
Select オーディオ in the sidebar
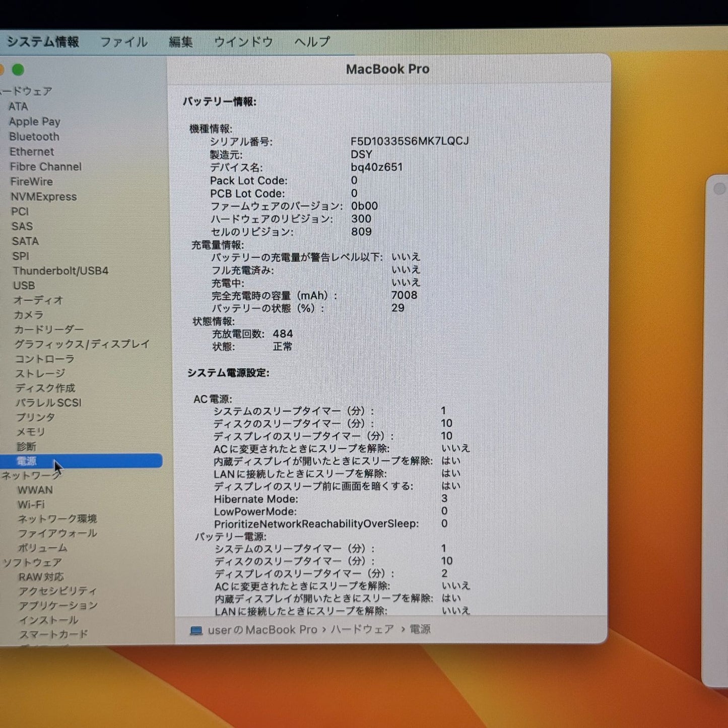pos(38,300)
